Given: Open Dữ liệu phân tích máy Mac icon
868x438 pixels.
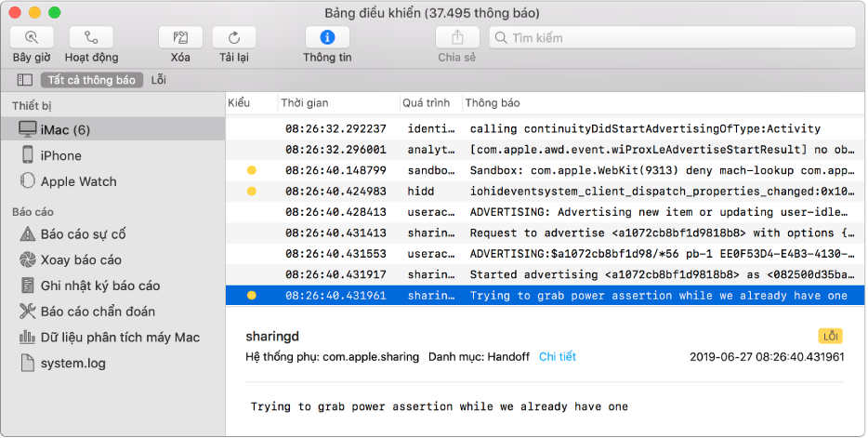Looking at the screenshot, I should [27, 336].
